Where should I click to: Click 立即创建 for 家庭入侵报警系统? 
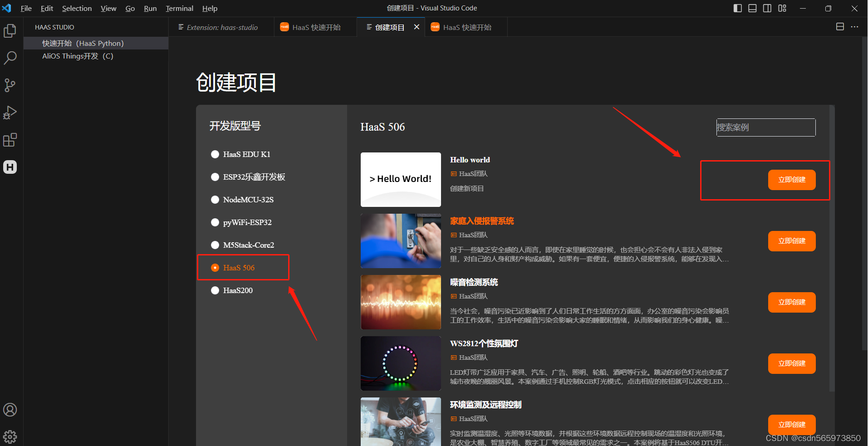coord(792,241)
